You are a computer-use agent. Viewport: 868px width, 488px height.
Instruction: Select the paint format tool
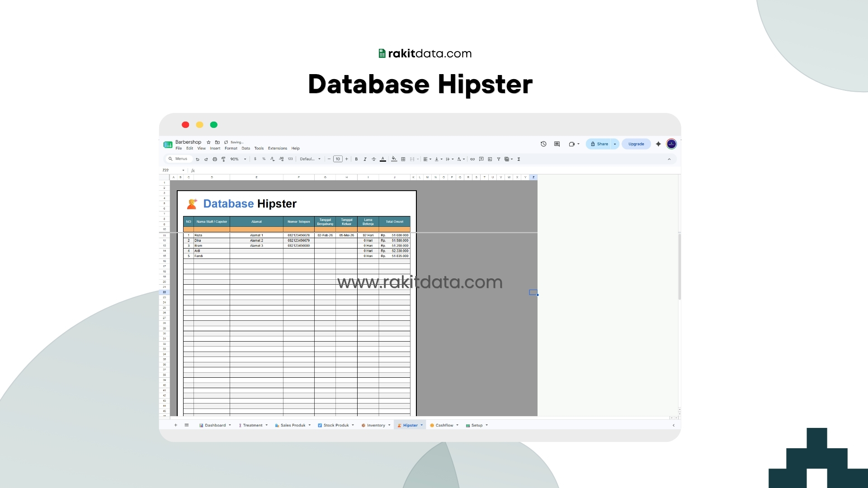[223, 159]
